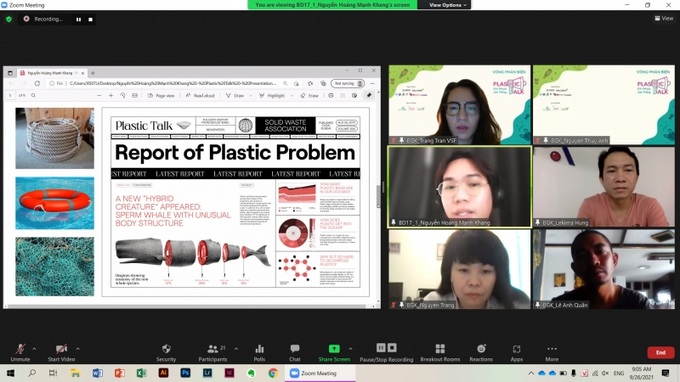The image size is (680, 382).
Task: Select BGK_Nguyen Thuy Anh video tile
Action: pos(604,104)
